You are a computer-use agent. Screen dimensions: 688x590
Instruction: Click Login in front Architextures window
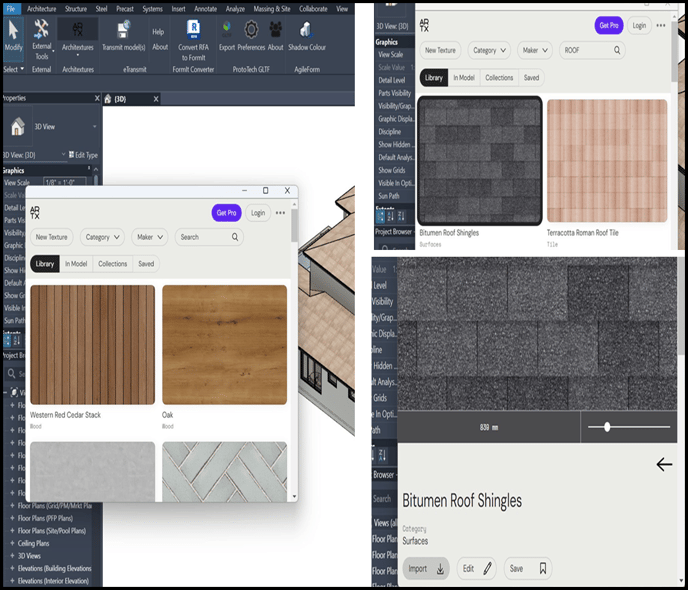click(x=258, y=213)
